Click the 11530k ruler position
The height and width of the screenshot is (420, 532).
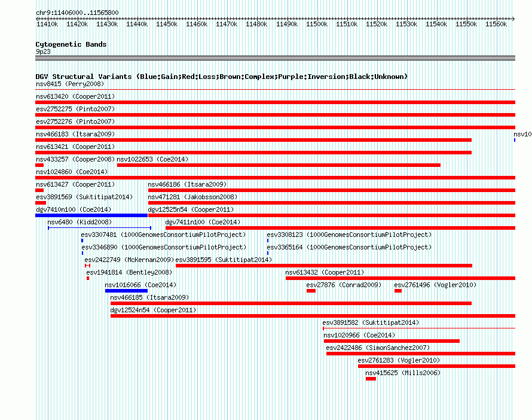[406, 24]
